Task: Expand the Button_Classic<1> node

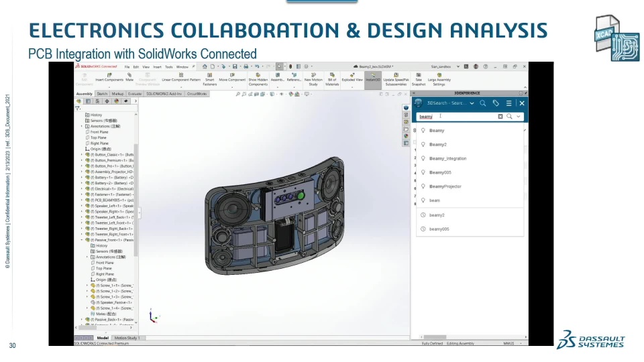Action: [x=82, y=155]
